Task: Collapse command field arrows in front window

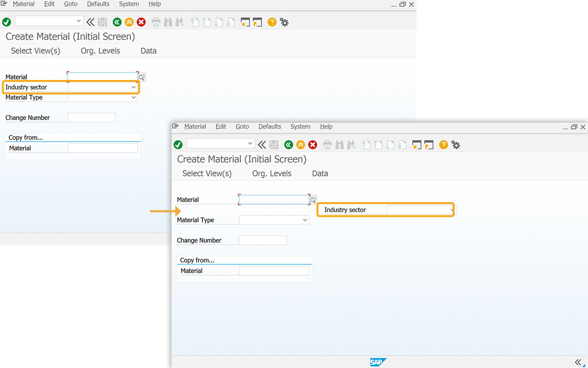Action: coord(262,145)
